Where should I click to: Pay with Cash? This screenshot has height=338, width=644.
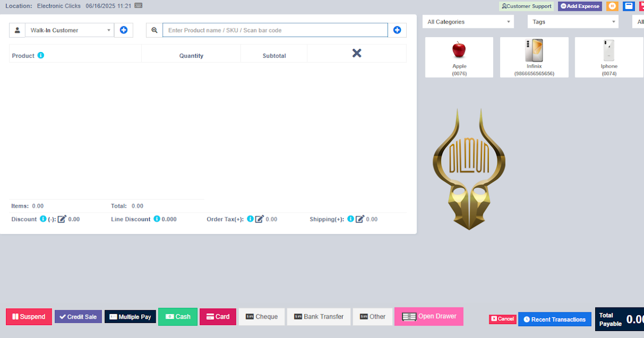178,317
